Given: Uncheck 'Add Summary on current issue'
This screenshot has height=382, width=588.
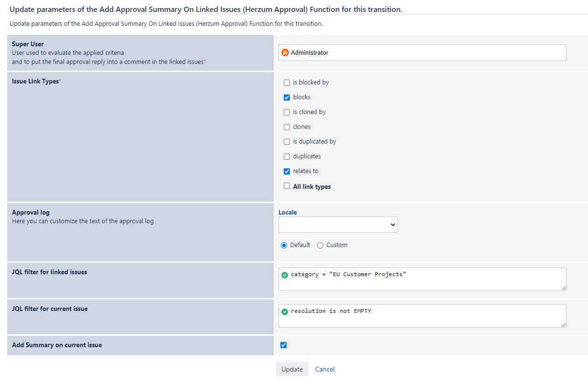Looking at the screenshot, I should coord(284,345).
